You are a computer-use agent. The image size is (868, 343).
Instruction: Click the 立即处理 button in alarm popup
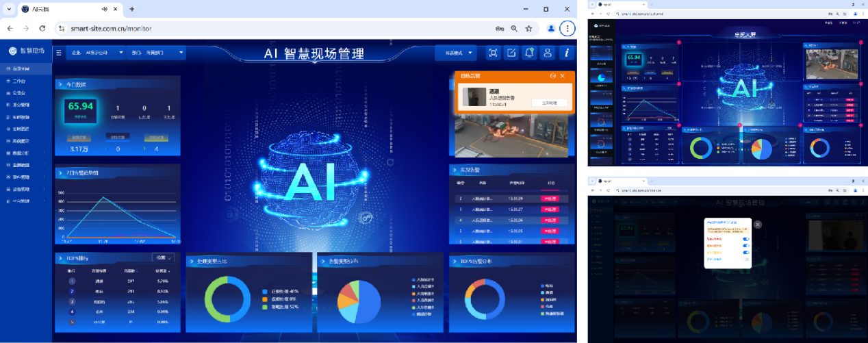(x=549, y=103)
